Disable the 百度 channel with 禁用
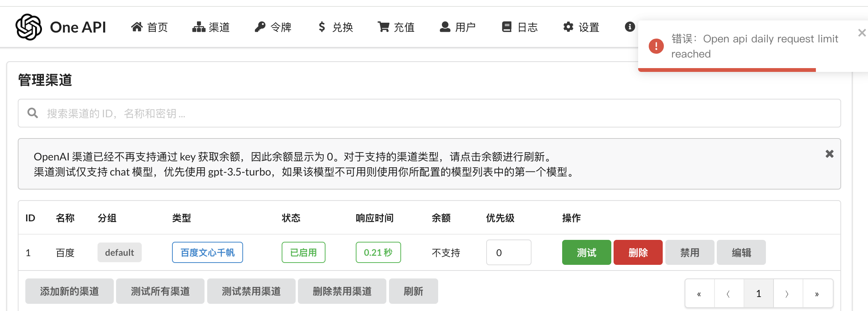The image size is (868, 311). (x=690, y=252)
